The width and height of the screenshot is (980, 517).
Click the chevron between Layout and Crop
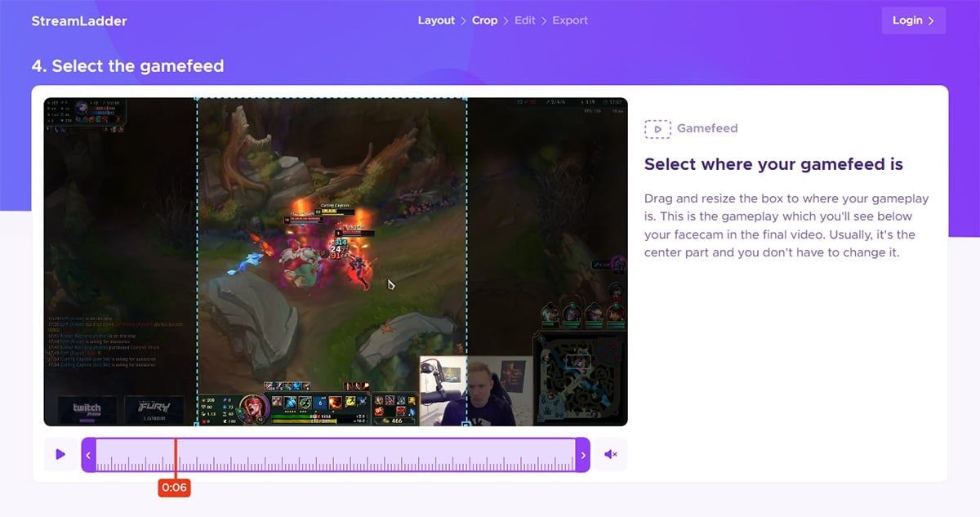coord(463,20)
